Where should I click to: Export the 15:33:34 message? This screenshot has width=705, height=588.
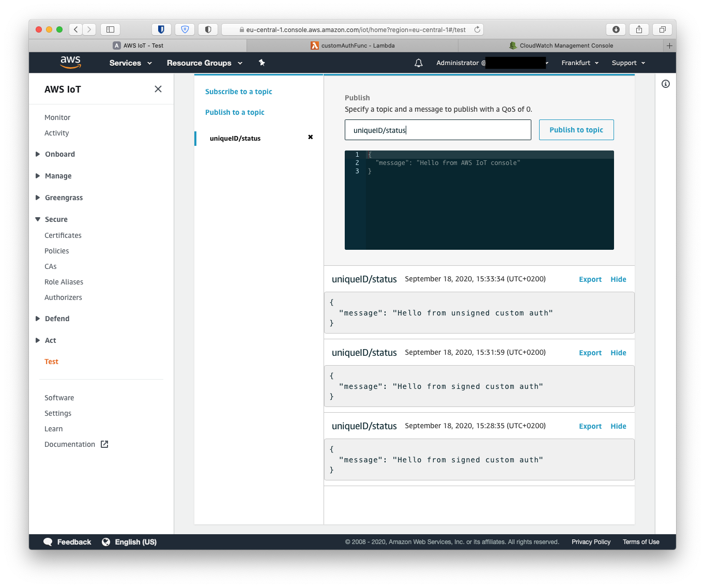point(590,279)
